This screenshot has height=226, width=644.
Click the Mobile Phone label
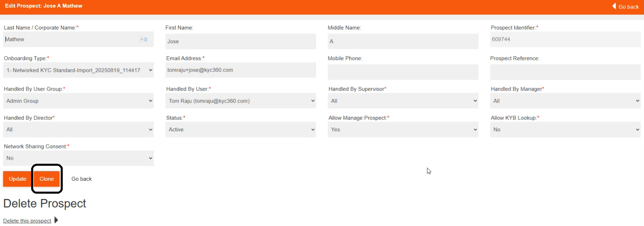click(345, 58)
